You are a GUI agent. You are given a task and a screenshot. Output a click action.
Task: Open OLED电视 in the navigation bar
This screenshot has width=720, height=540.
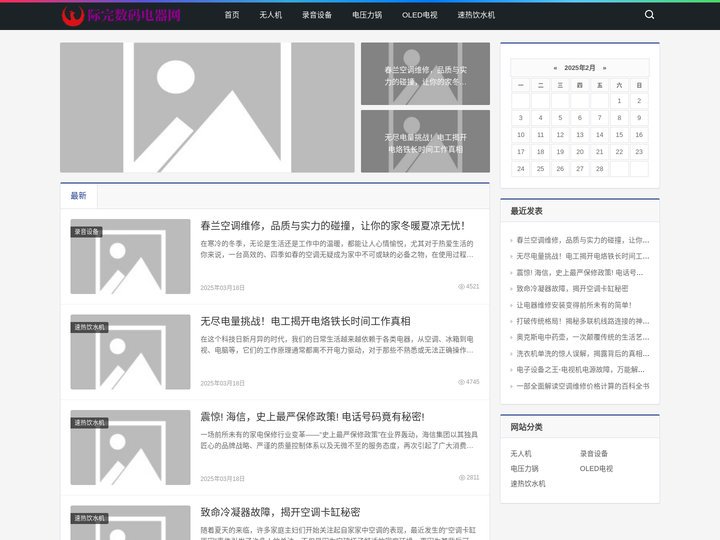point(420,15)
